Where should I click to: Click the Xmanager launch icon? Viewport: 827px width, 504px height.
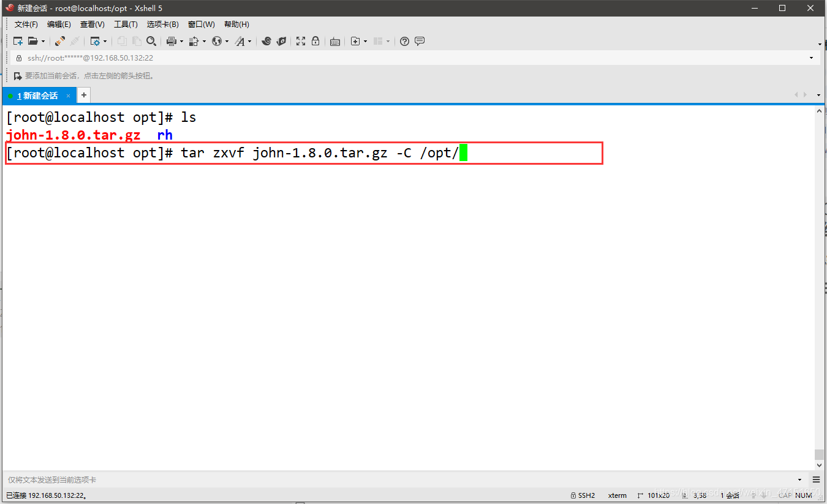[x=281, y=41]
